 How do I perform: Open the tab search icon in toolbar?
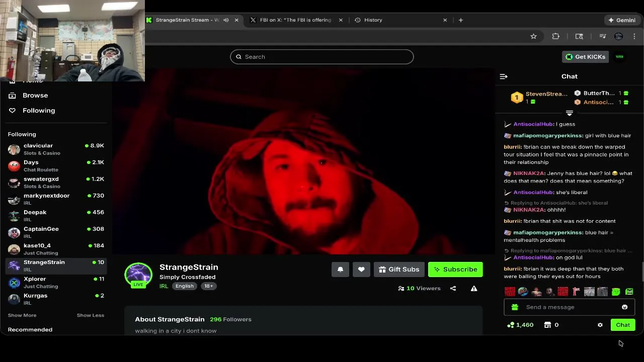579,36
